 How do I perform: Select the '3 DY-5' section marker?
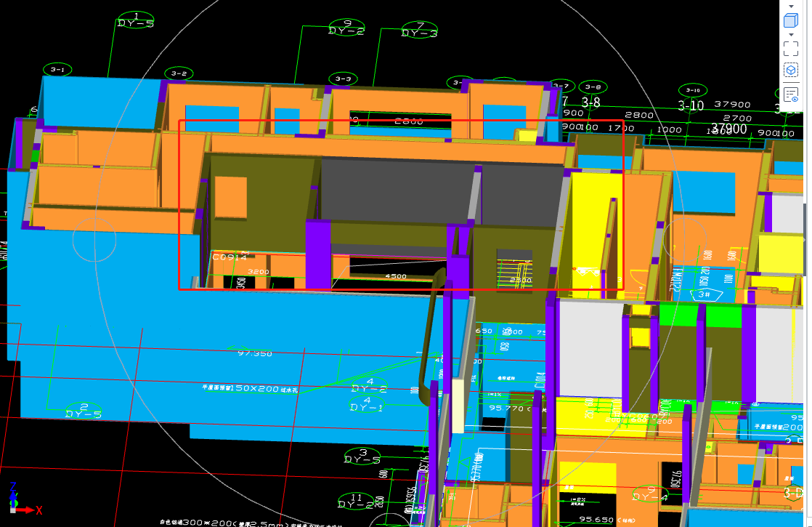coord(362,456)
